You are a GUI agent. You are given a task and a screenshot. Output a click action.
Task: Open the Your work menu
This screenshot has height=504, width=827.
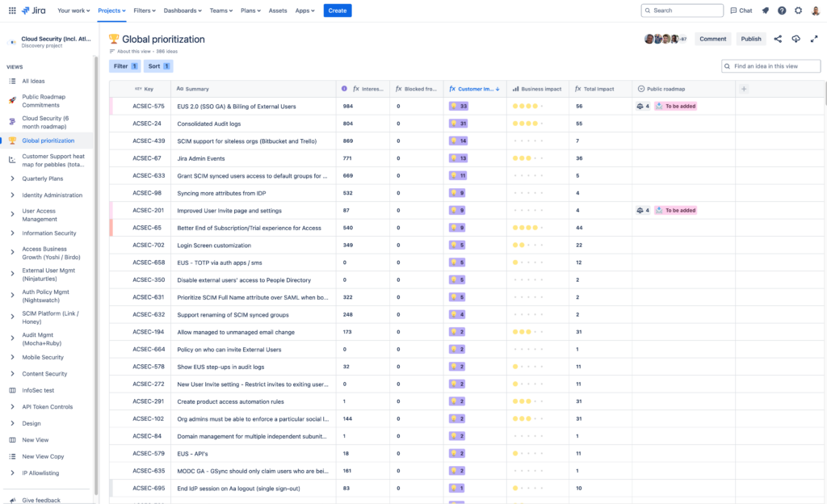click(73, 10)
